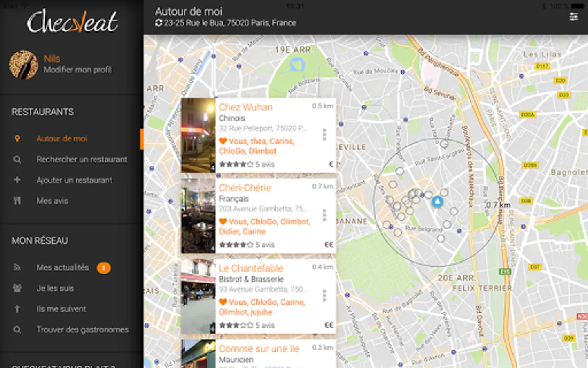The width and height of the screenshot is (588, 368).
Task: Open the three-dot menu for Chez Wuhan
Action: click(325, 135)
